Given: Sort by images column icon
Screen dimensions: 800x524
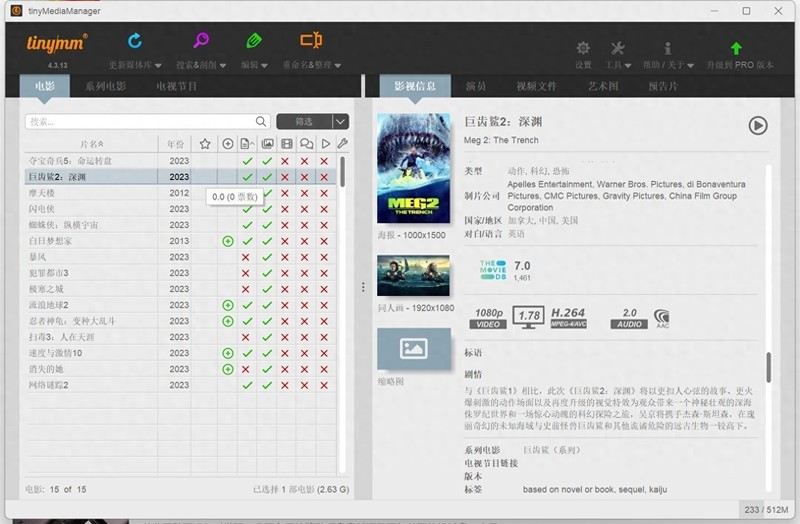Looking at the screenshot, I should 267,144.
